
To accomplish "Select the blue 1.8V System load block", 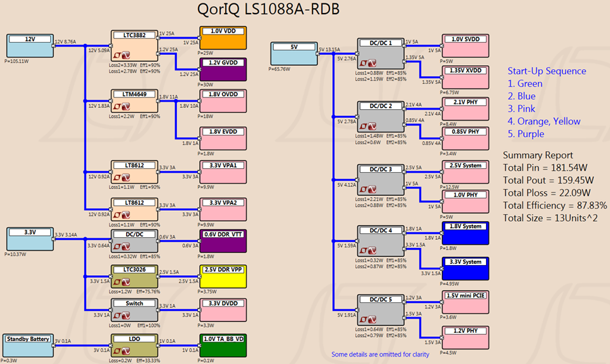I will click(x=465, y=233).
